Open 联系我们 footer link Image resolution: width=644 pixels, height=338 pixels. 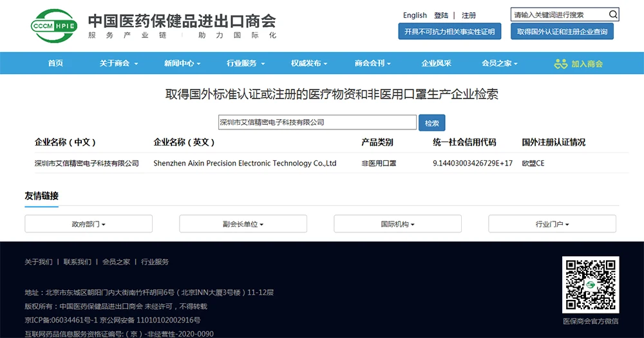[x=77, y=261]
